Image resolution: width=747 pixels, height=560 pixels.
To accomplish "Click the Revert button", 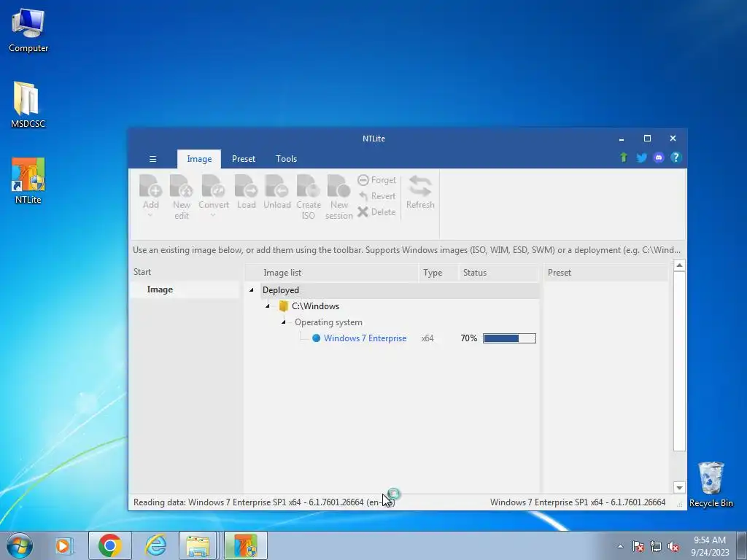I will coord(377,196).
